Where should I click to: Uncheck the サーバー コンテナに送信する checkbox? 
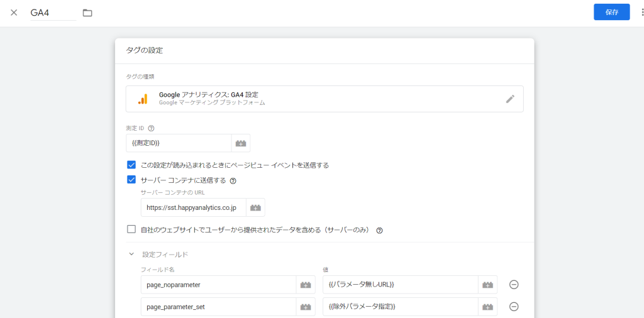click(131, 180)
